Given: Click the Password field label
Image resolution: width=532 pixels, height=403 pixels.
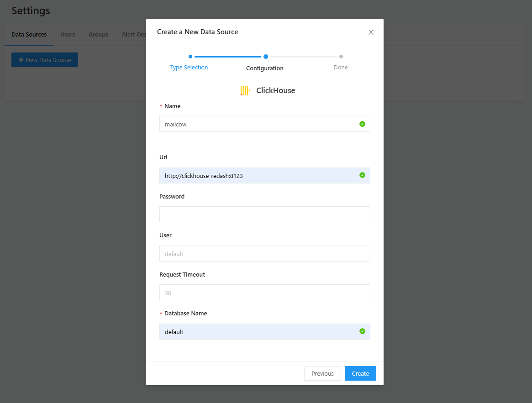Looking at the screenshot, I should click(172, 196).
